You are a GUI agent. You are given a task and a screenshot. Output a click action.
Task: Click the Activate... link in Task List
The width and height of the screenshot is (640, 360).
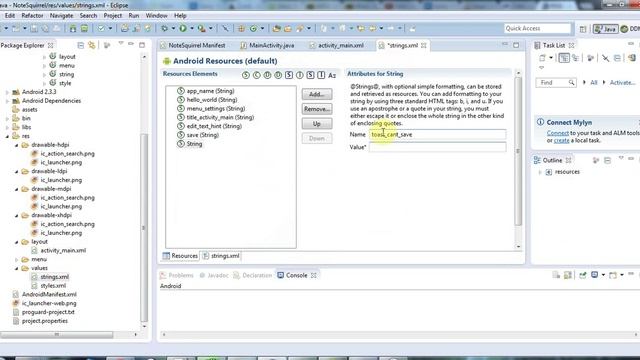pos(622,82)
